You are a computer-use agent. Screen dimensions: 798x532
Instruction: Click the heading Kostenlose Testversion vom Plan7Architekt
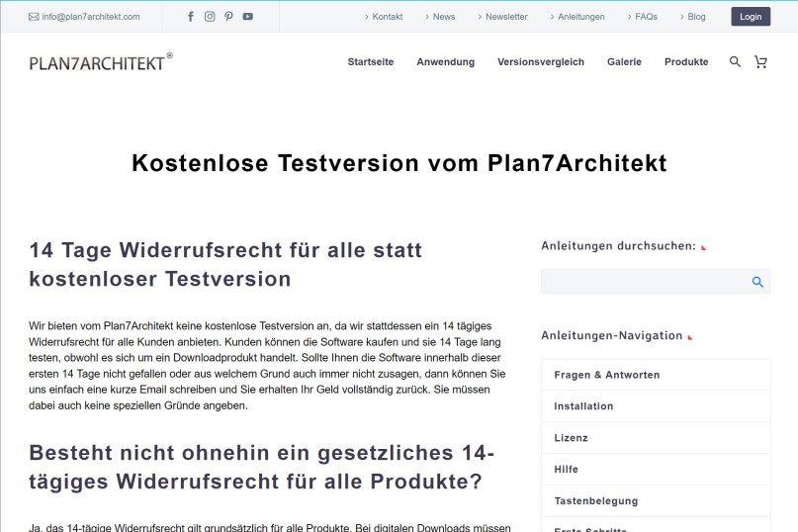click(399, 163)
